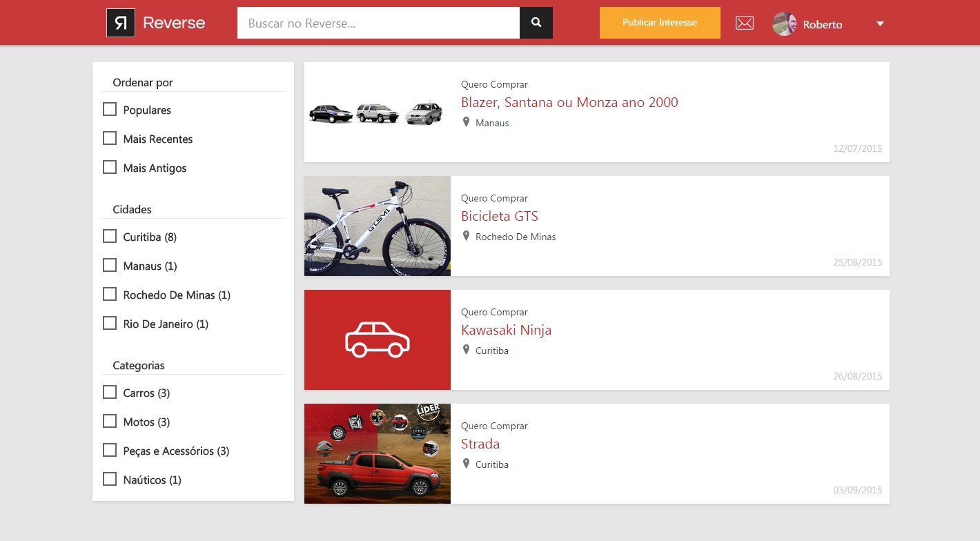Open the Bicicleta GTS listing title

[x=499, y=216]
